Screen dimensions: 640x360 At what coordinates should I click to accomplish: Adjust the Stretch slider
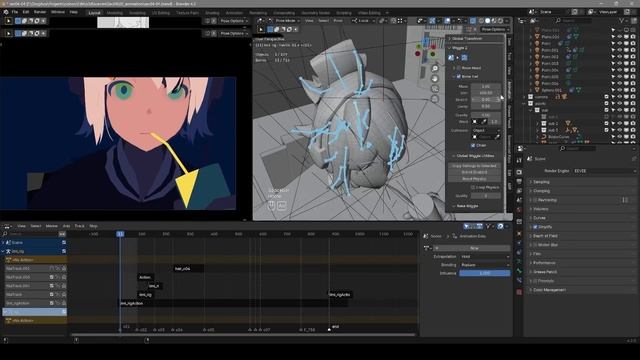486,100
